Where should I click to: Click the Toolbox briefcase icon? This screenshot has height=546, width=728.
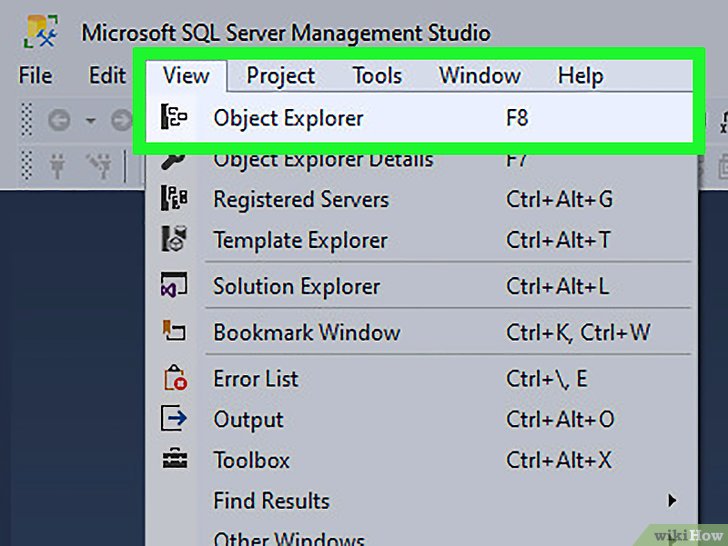tap(175, 459)
